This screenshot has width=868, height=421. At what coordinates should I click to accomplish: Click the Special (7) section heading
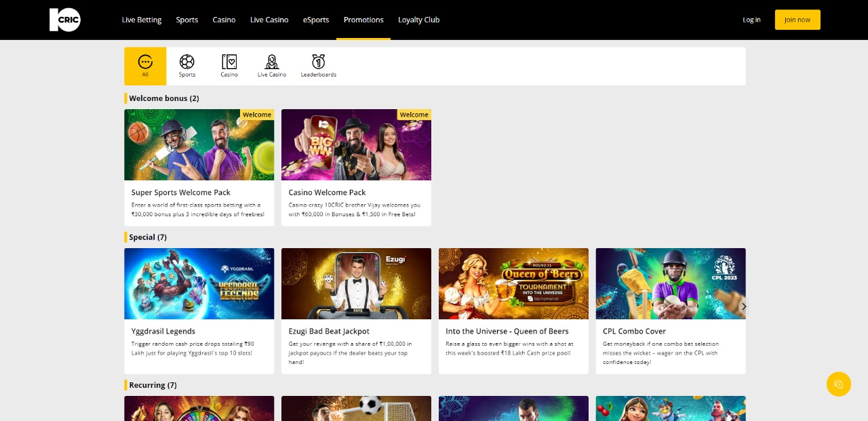pos(148,237)
